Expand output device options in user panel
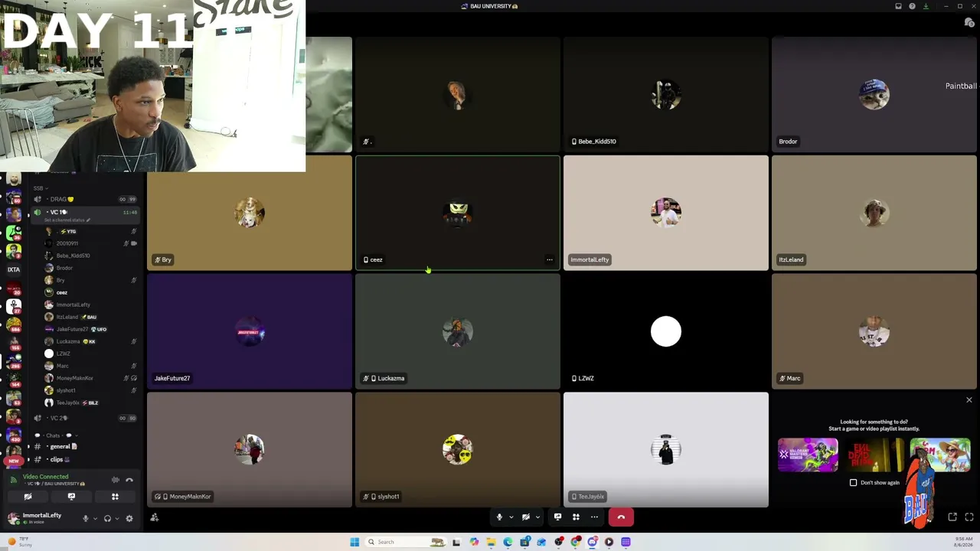This screenshot has width=980, height=551. click(x=116, y=518)
